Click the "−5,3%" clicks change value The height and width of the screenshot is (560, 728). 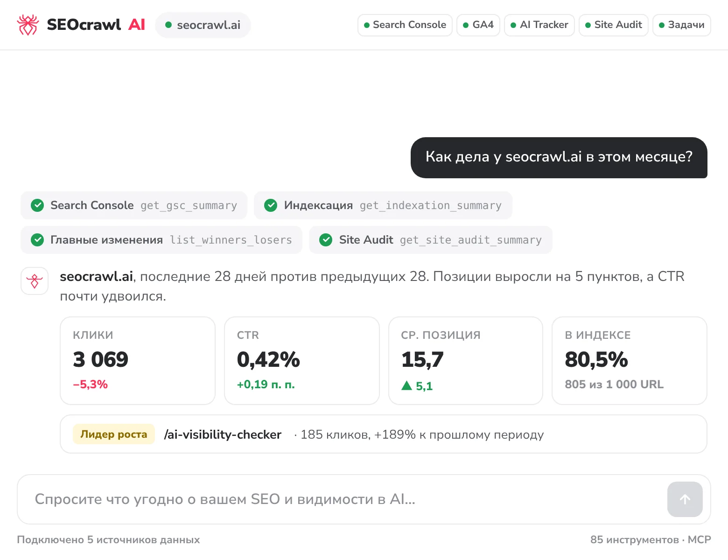pyautogui.click(x=91, y=385)
